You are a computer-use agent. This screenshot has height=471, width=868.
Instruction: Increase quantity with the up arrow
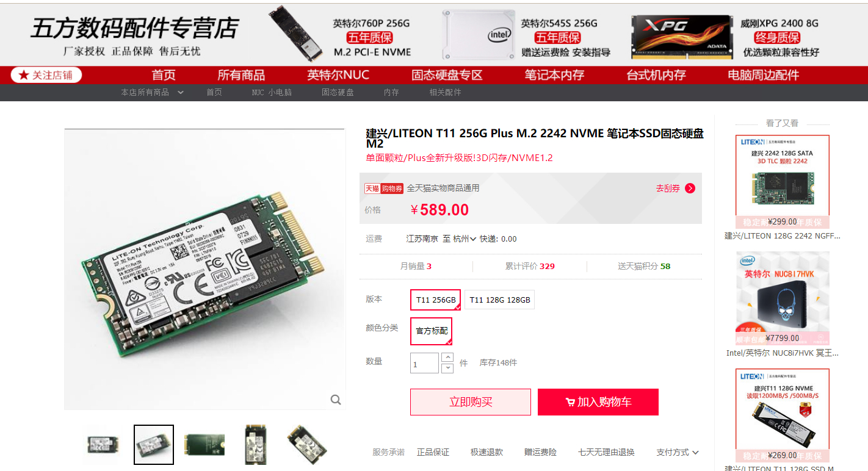coord(447,358)
